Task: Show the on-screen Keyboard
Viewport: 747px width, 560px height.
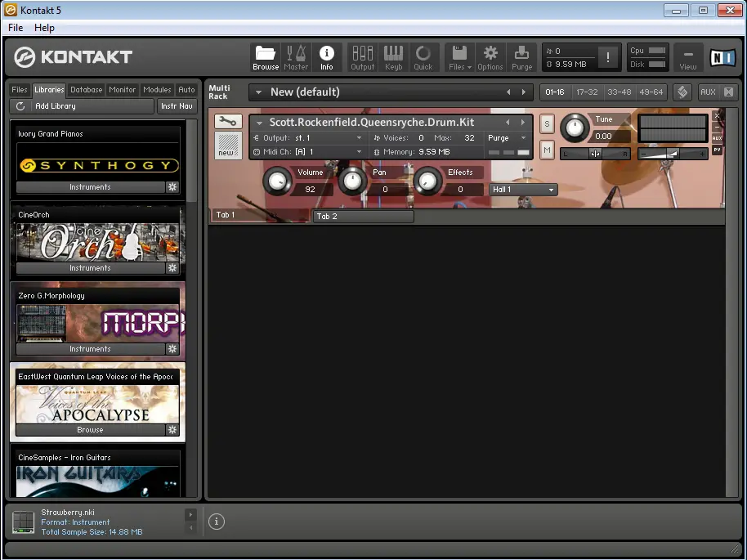Action: click(x=393, y=58)
